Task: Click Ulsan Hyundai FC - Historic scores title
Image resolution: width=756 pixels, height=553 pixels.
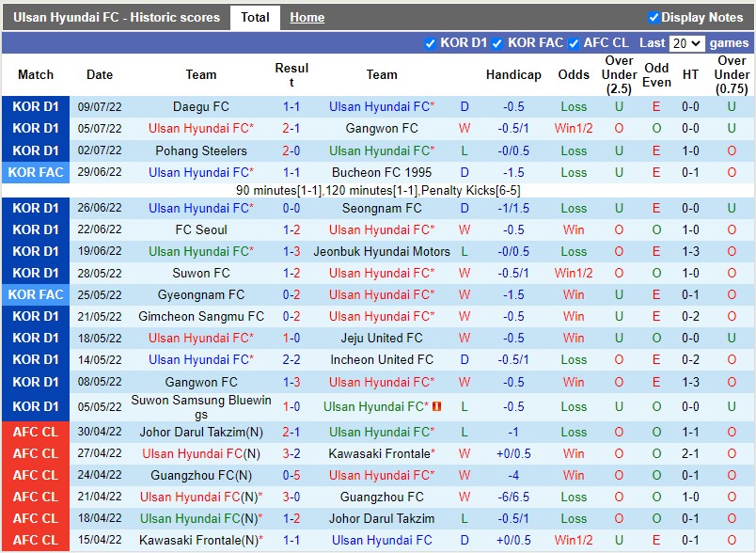Action: [x=117, y=18]
